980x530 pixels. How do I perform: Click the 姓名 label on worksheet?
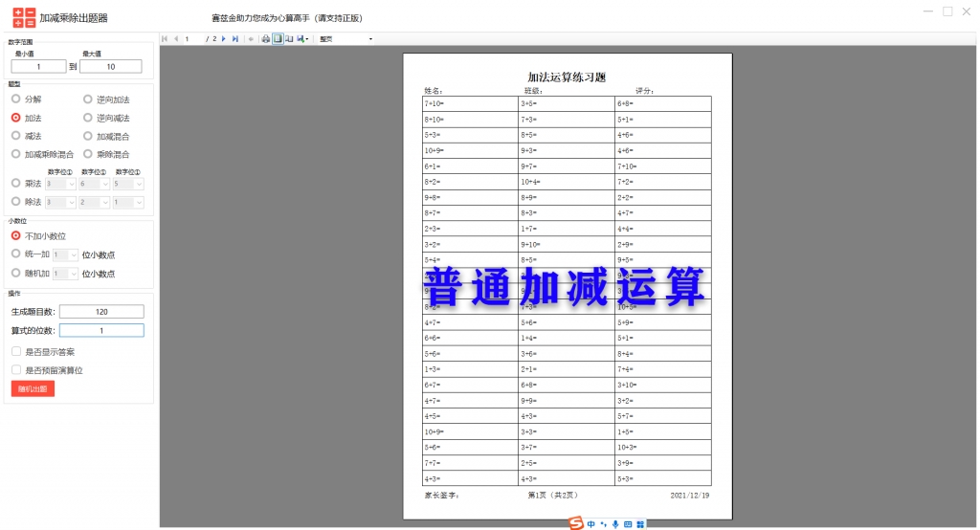[x=434, y=91]
